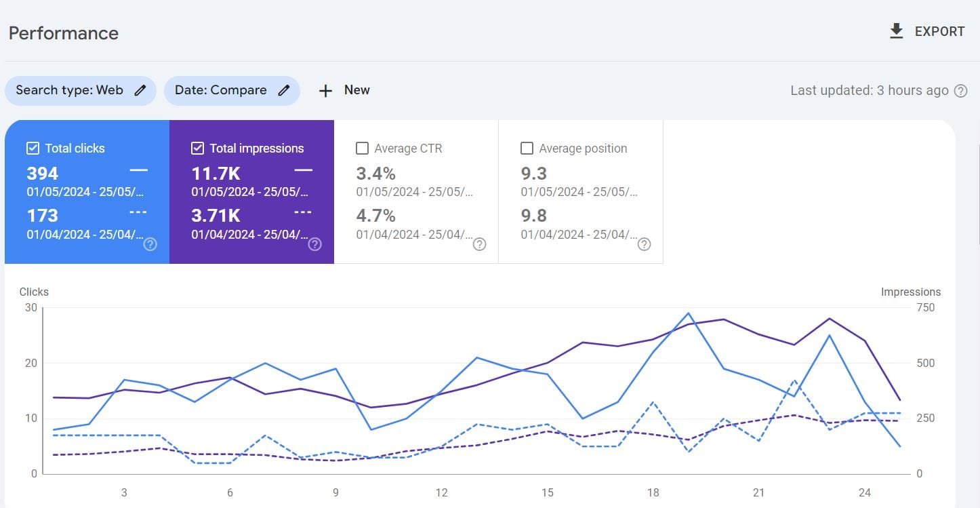The width and height of the screenshot is (980, 508).
Task: Click the Performance heading
Action: [63, 33]
